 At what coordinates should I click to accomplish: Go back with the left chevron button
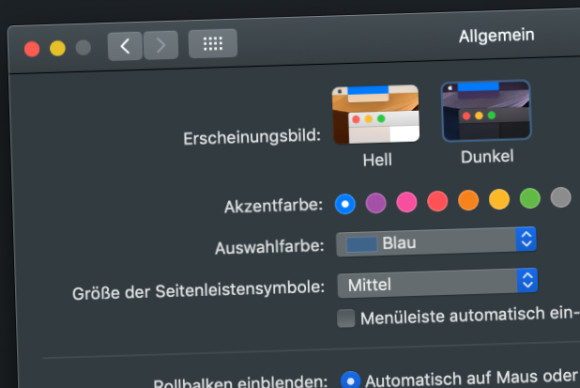tap(125, 46)
